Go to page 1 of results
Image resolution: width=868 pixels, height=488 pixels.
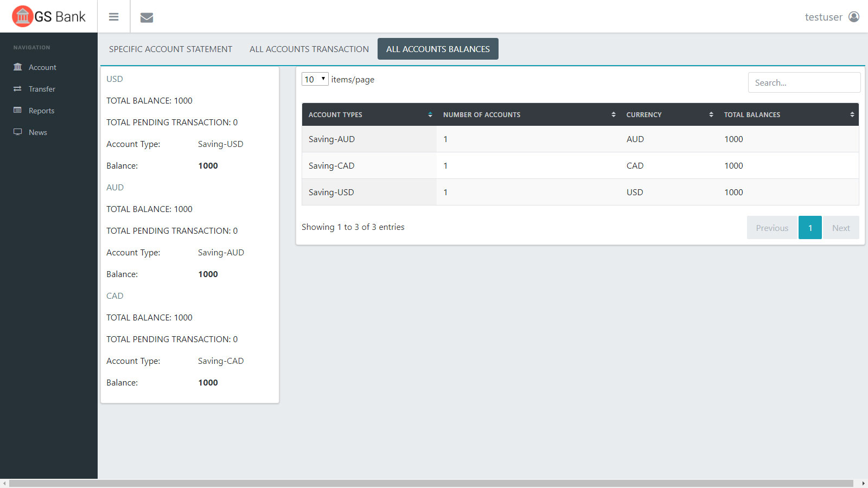tap(810, 228)
